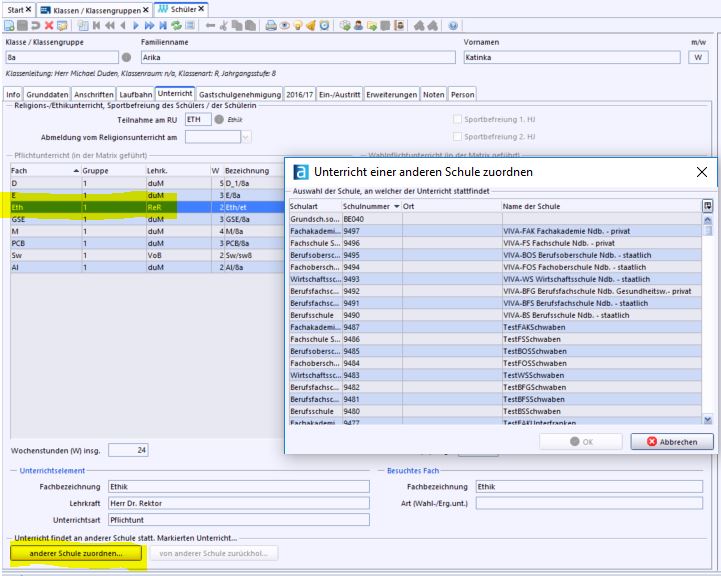Screen dimensions: 721x576
Task: Switch to the Grunddaten tab
Action: click(x=47, y=94)
